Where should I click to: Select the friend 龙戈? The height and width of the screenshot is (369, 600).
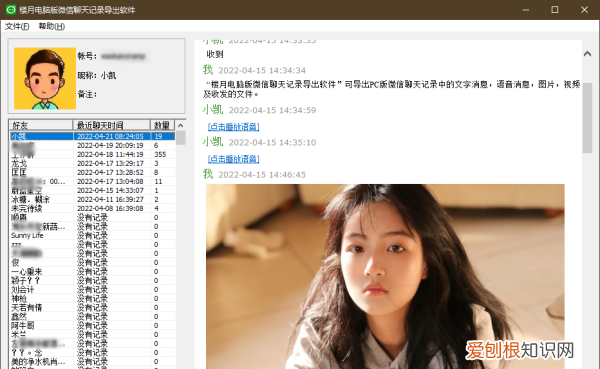[x=92, y=163]
